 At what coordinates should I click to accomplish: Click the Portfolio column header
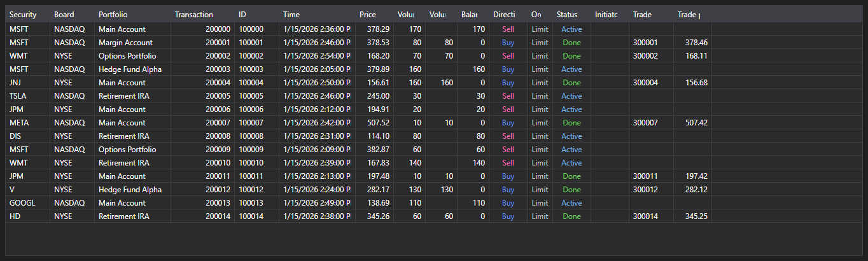tap(132, 14)
